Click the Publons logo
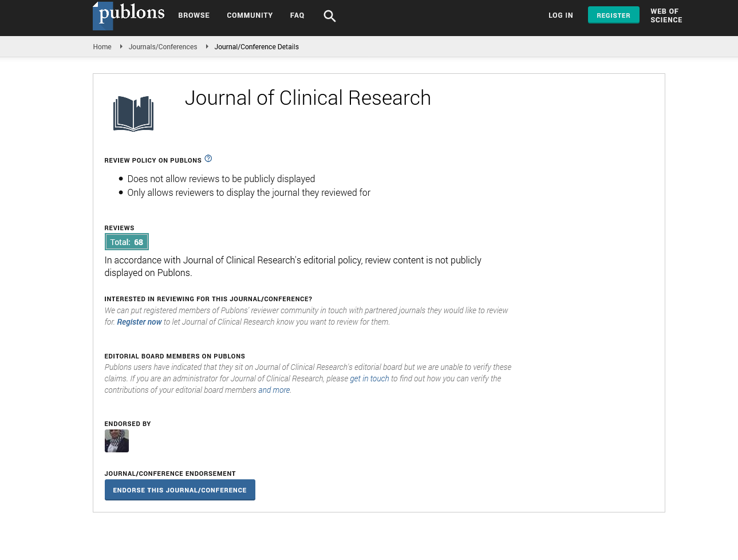The image size is (738, 560). 129,15
